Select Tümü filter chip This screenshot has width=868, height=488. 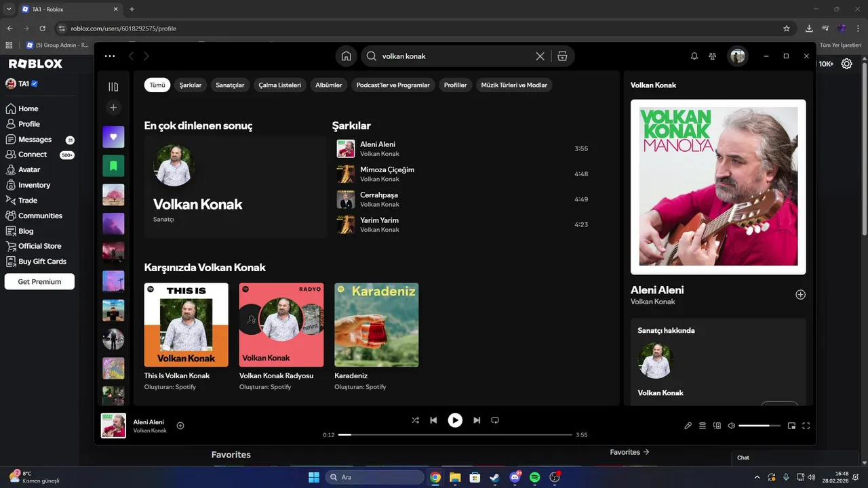coord(157,85)
